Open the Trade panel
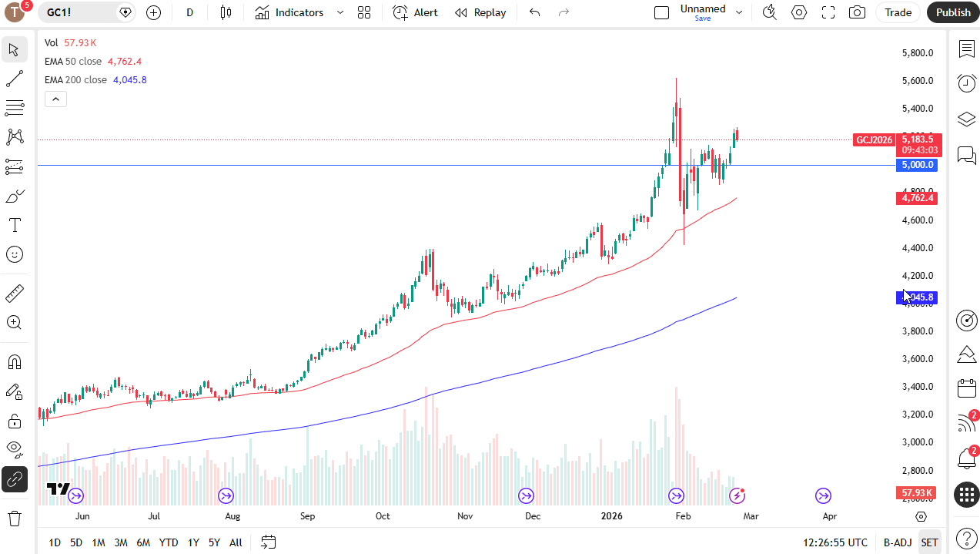 [x=898, y=12]
